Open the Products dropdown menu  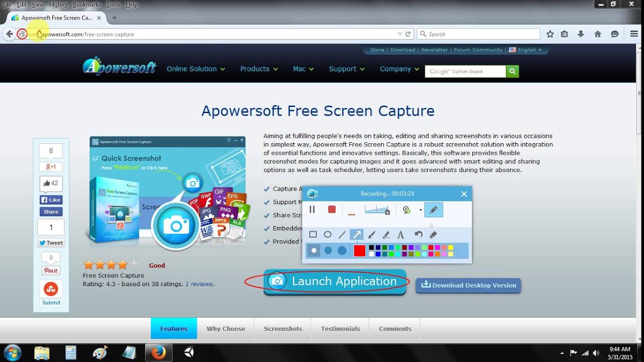[259, 69]
